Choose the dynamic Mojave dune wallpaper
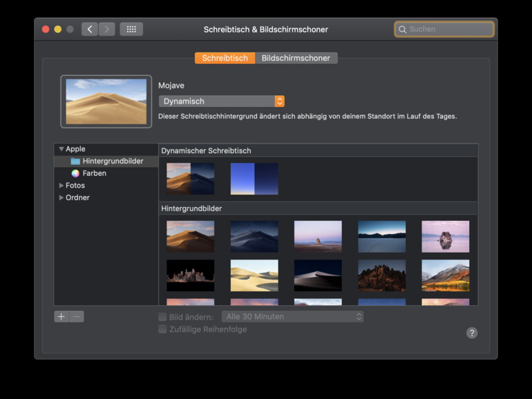This screenshot has height=399, width=532. 190,179
